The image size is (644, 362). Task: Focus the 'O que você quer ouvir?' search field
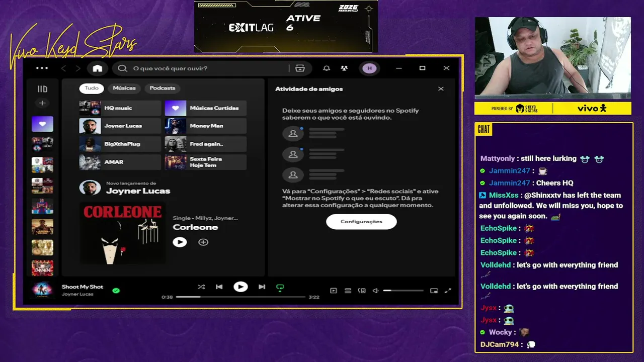[211, 68]
